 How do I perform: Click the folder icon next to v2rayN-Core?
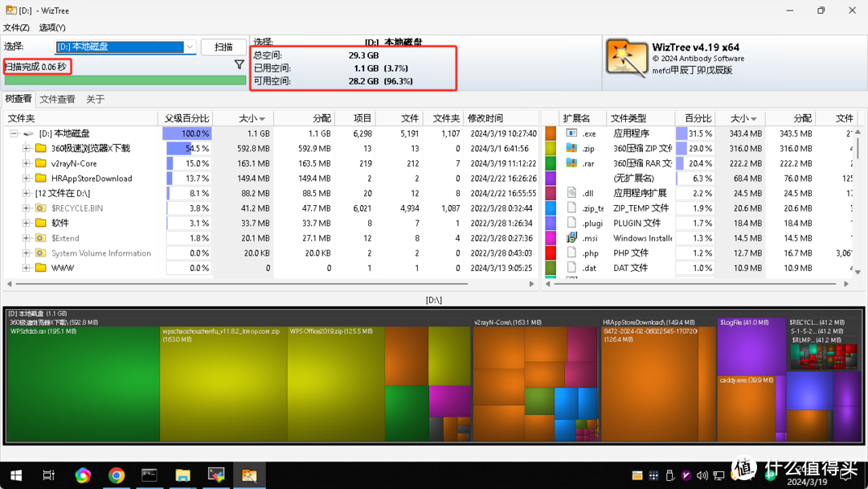(x=42, y=163)
